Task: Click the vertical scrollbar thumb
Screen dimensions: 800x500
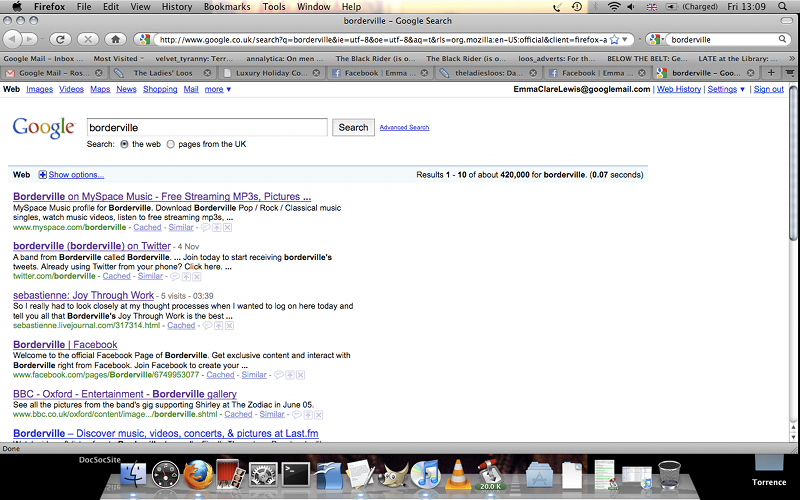Action: pos(793,163)
